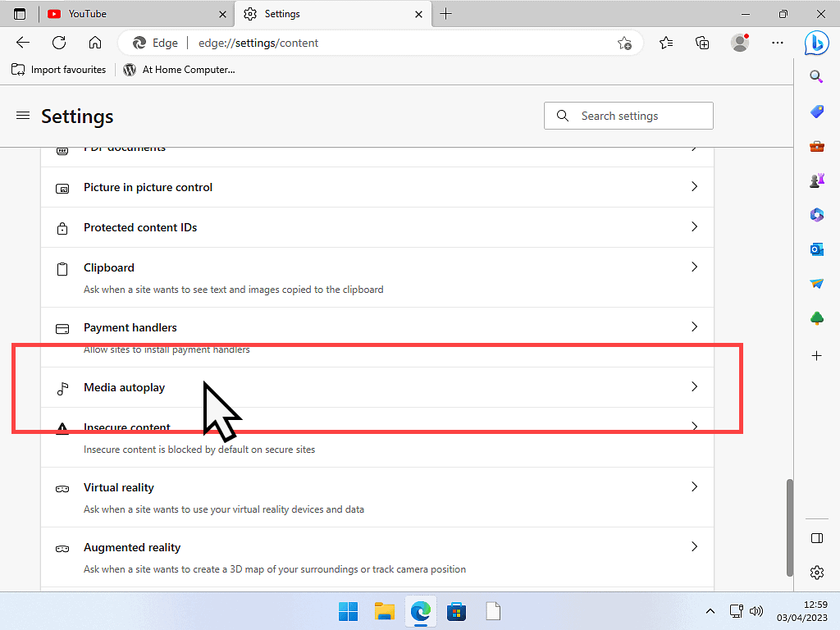Add this page to favourites star
The height and width of the screenshot is (630, 840).
click(x=624, y=43)
